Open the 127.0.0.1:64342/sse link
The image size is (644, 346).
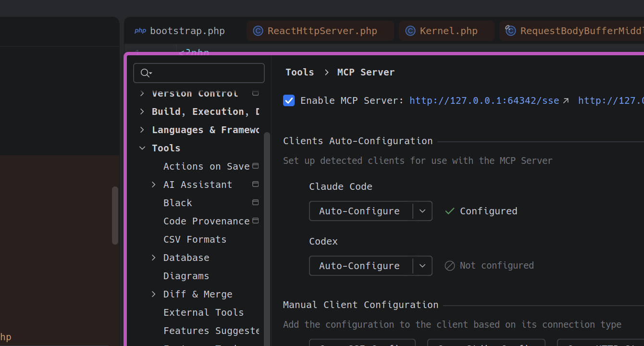484,100
